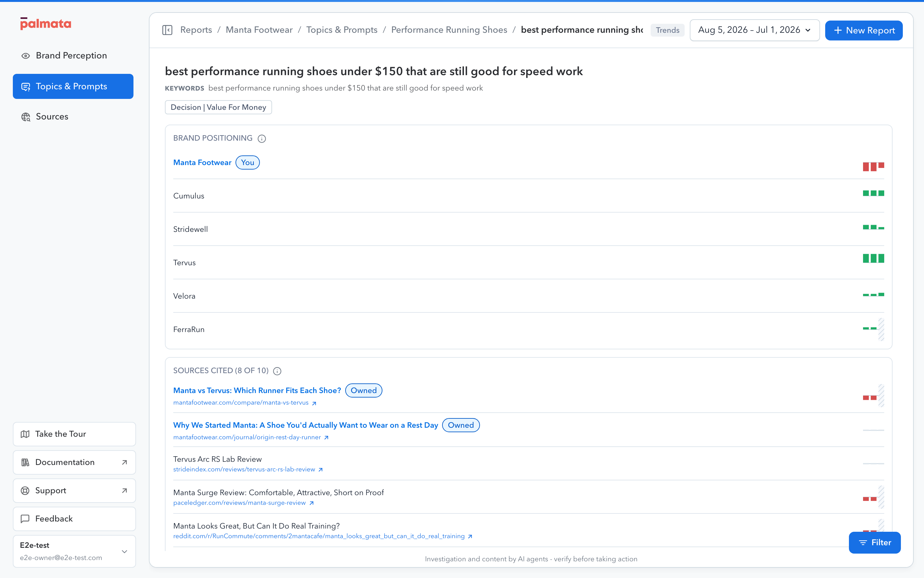
Task: Open the Feedback button
Action: 74,519
